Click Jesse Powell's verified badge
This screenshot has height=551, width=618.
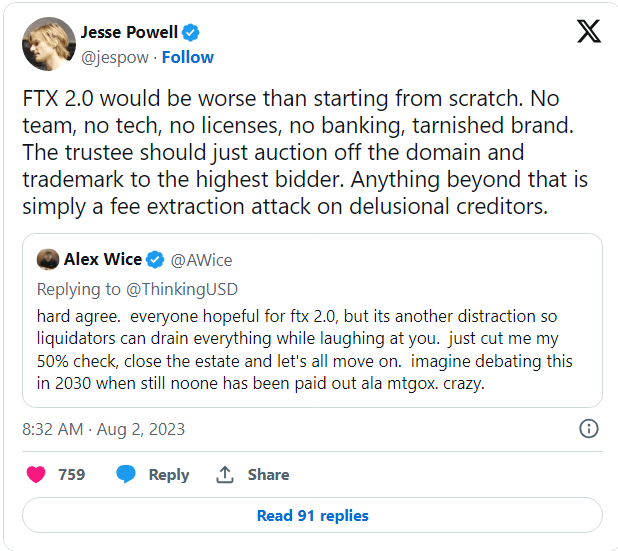coord(191,32)
